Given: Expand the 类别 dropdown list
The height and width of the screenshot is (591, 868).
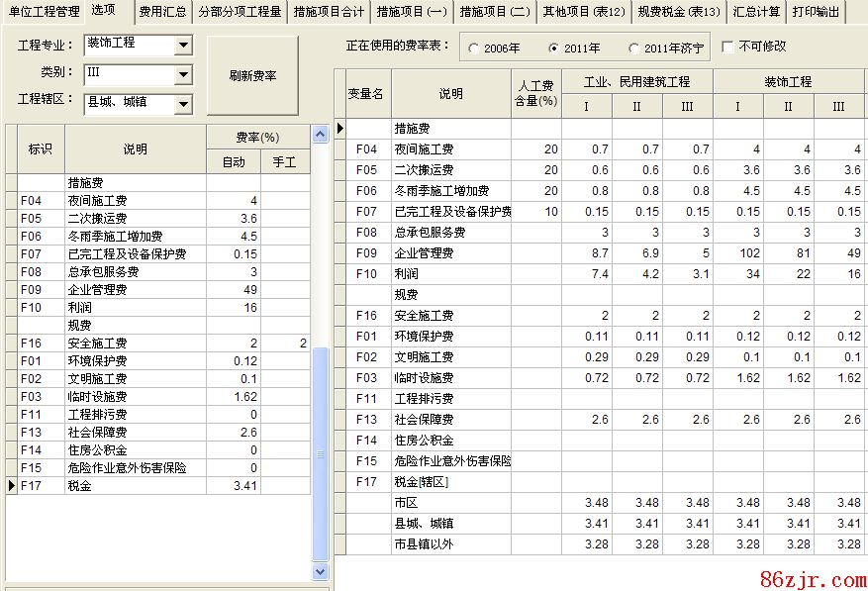Looking at the screenshot, I should (182, 74).
